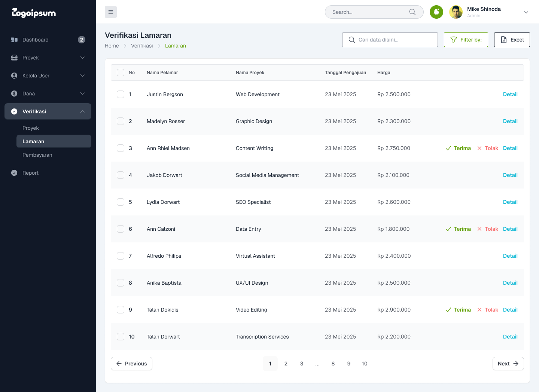Click the red X icon for Ann Rhiel Madsen
Screen dimensions: 539x392
coord(479,148)
